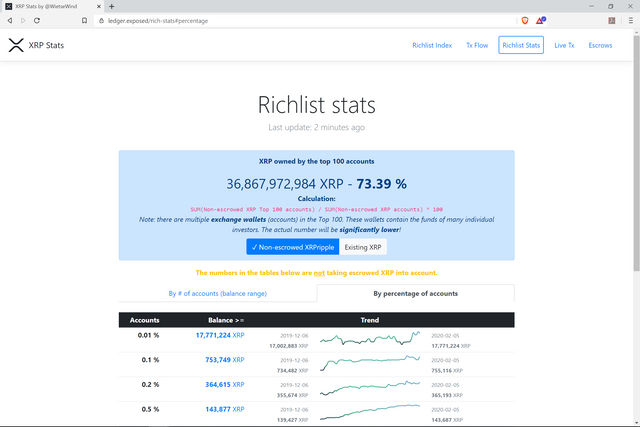Click the extension icon in toolbar
This screenshot has height=427, width=640.
point(611,20)
